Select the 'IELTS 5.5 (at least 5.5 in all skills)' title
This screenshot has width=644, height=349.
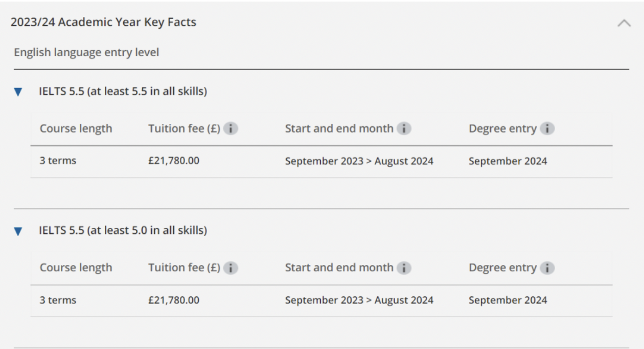(123, 92)
